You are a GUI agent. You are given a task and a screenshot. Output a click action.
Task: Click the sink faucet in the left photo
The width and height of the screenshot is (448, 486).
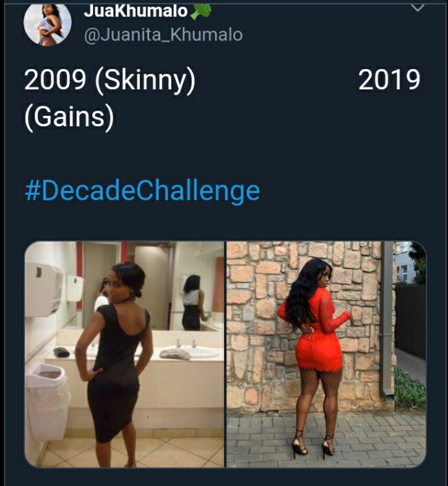tap(186, 343)
